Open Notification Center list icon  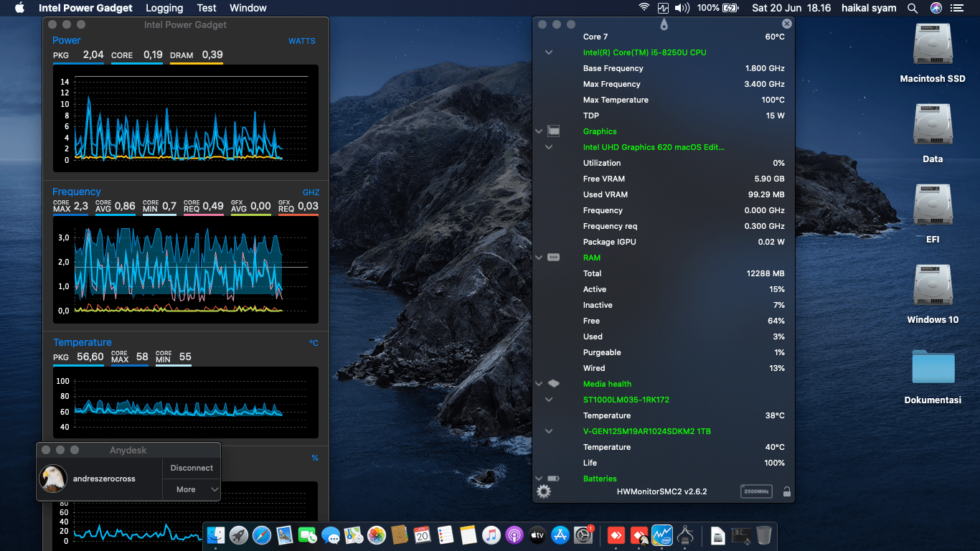pos(957,8)
